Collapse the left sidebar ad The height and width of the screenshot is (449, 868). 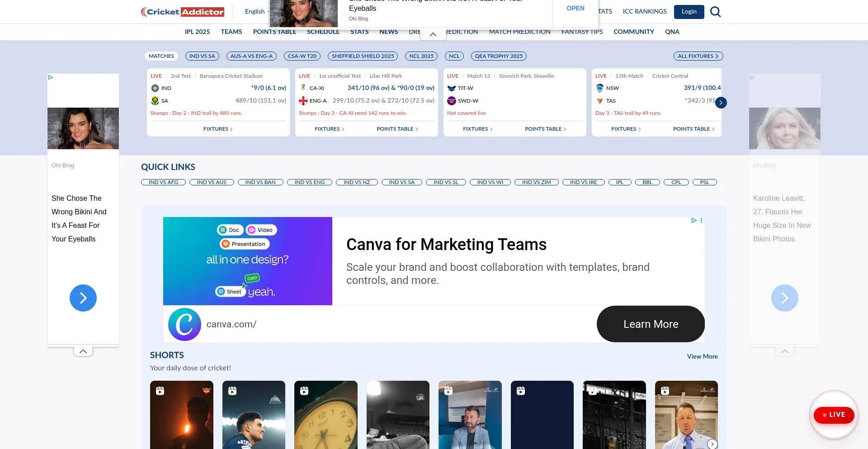point(83,351)
